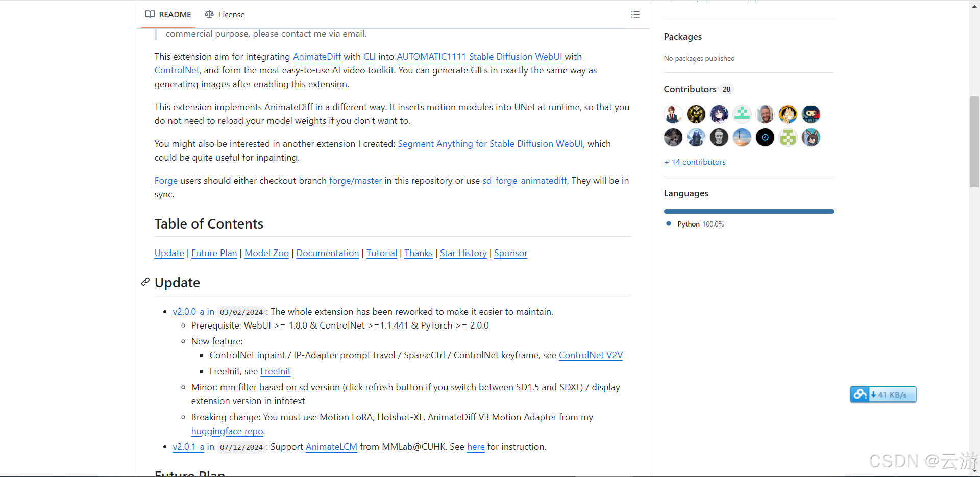Open the v2.0.1-a release link
The width and height of the screenshot is (980, 477).
pos(188,447)
